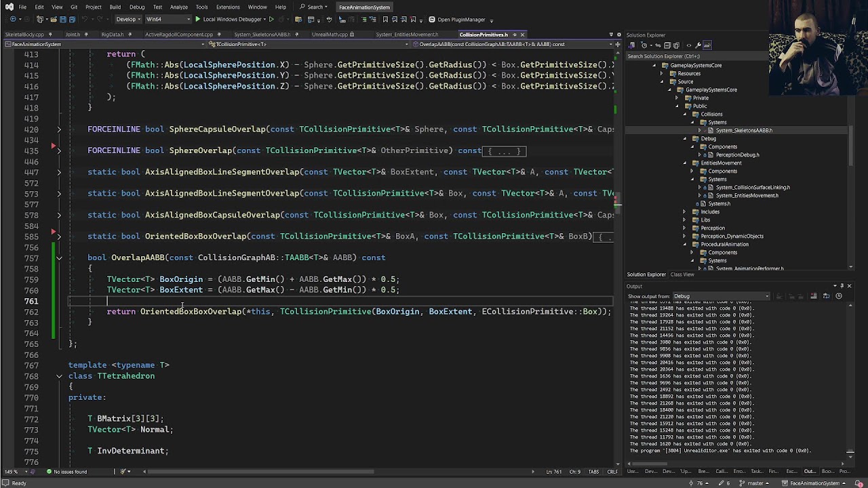This screenshot has height=488, width=868.
Task: Toggle word wrap in Output panel
Action: 827,296
